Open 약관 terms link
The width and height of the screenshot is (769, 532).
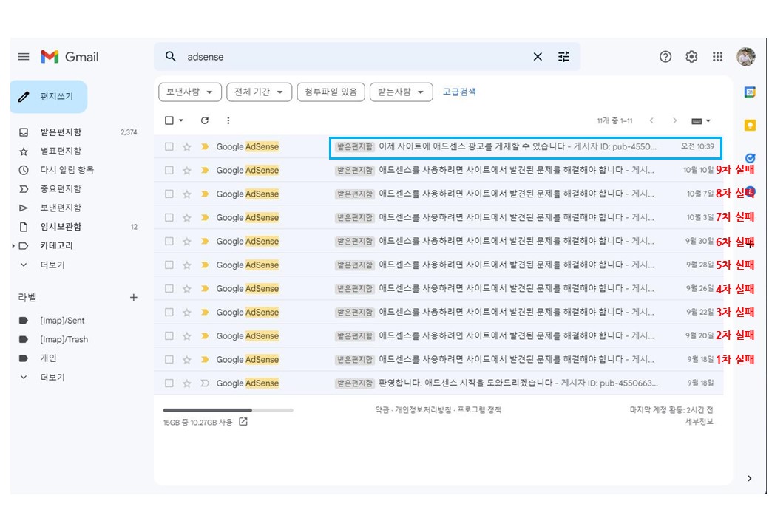click(x=382, y=409)
